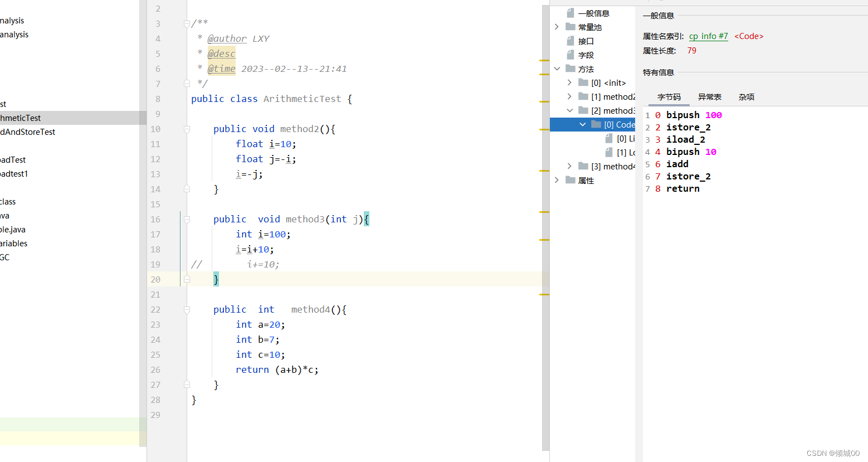868x462 pixels.
Task: Click return (a+b)*c statement
Action: coord(277,369)
